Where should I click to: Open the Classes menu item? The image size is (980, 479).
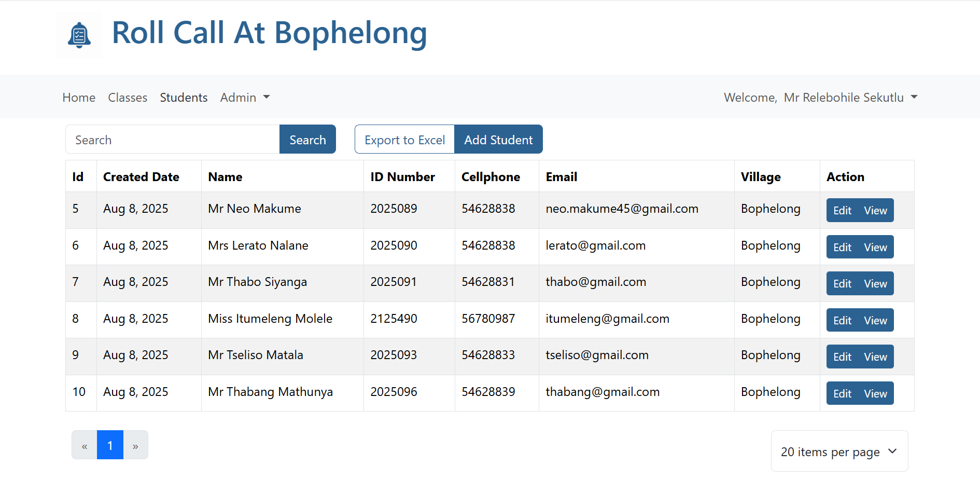128,98
